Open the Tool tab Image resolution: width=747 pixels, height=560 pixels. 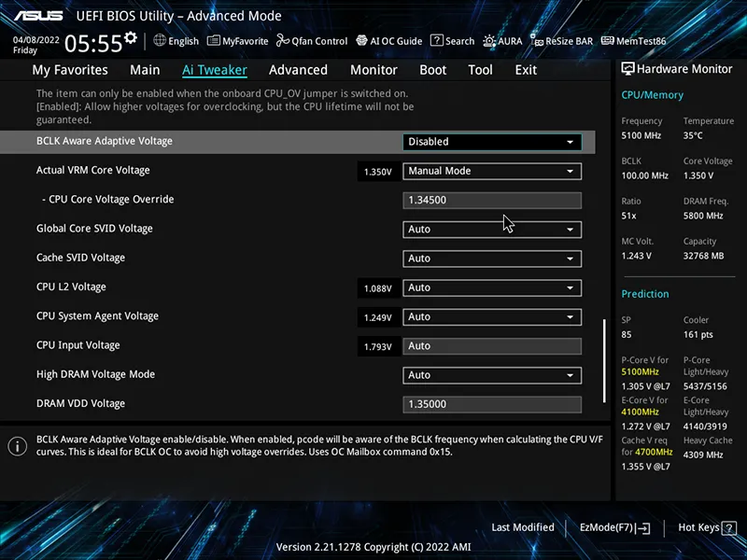pyautogui.click(x=480, y=70)
